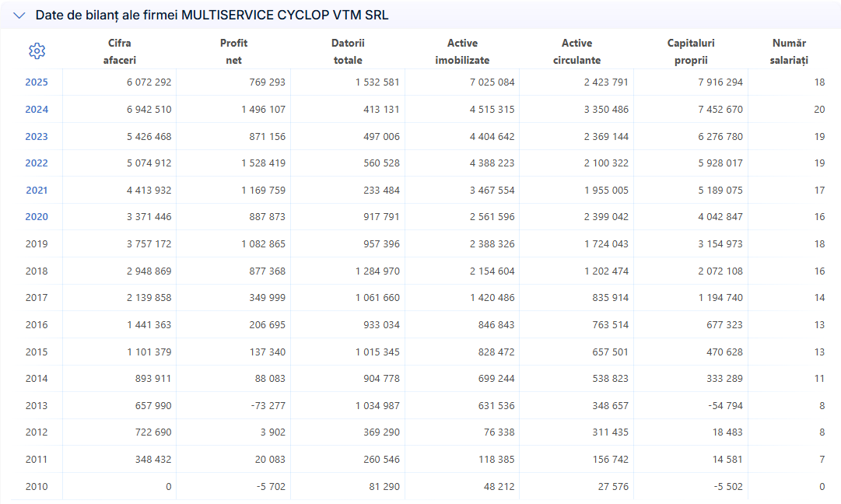Click the Active circulante column header
The width and height of the screenshot is (841, 504).
tap(577, 51)
